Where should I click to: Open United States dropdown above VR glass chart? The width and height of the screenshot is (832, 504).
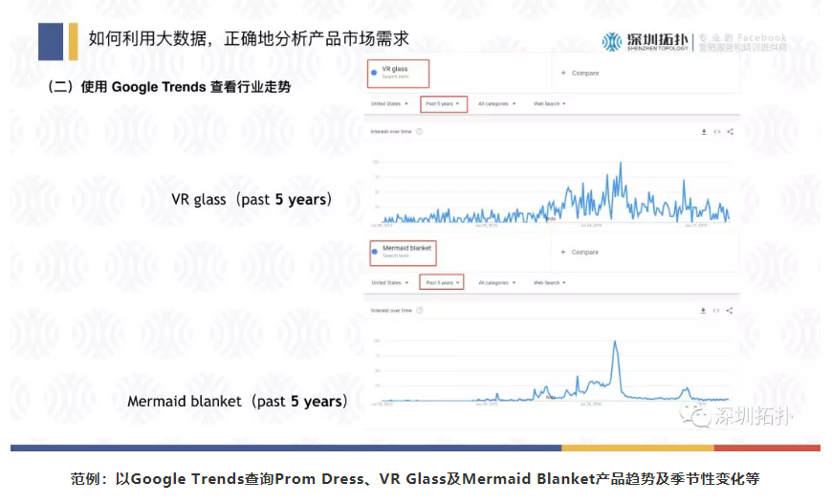tap(389, 103)
